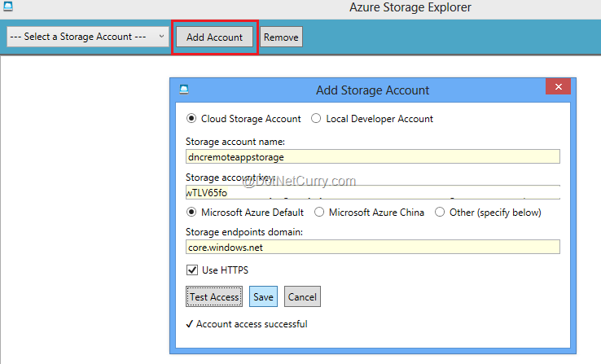
Task: Click the 'Storage account name:' label
Action: pyautogui.click(x=235, y=142)
